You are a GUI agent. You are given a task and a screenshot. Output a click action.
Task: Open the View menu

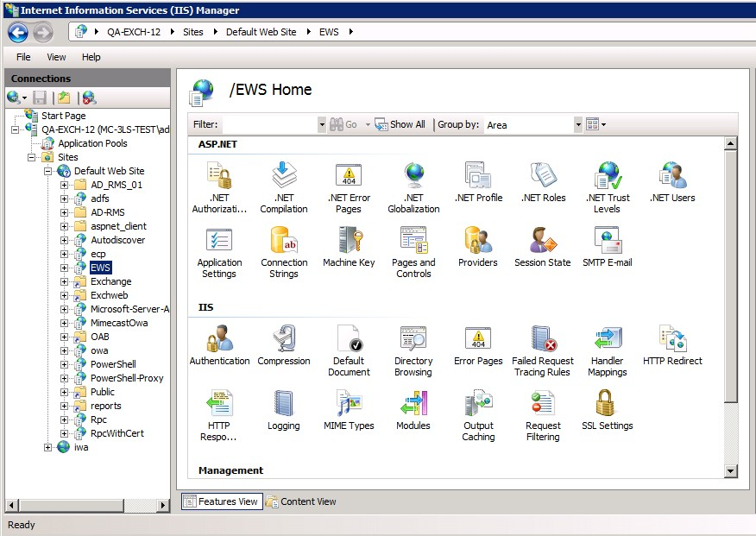55,57
